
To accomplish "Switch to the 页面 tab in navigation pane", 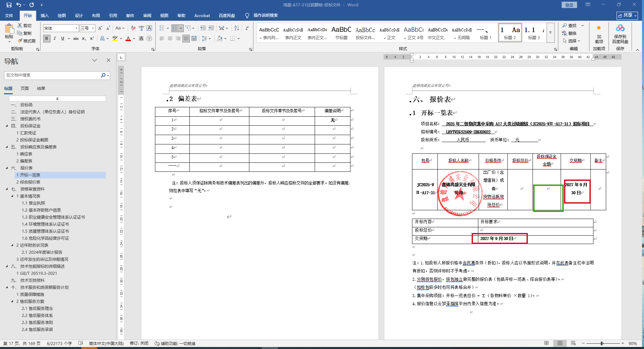I will click(25, 89).
